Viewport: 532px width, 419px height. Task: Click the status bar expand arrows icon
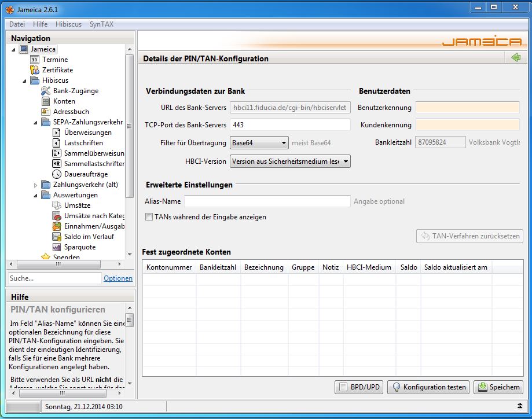point(519,406)
